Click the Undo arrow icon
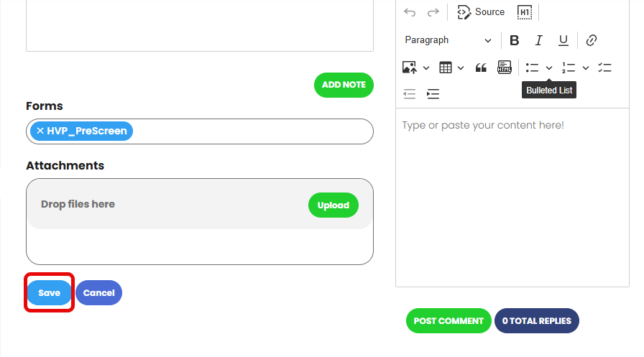 coord(410,12)
